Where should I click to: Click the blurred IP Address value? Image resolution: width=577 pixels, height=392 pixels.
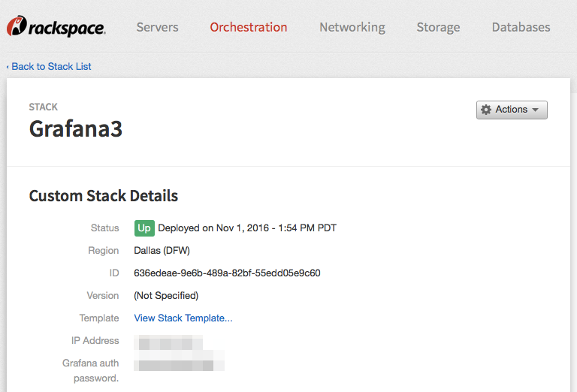point(168,342)
